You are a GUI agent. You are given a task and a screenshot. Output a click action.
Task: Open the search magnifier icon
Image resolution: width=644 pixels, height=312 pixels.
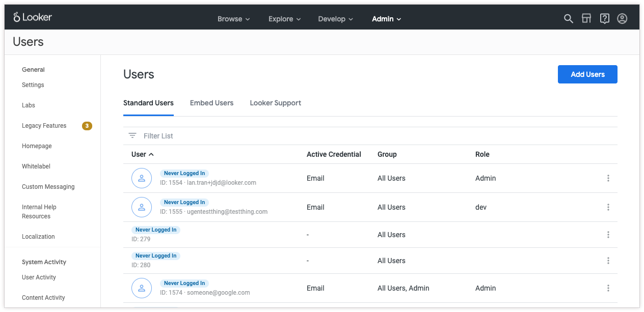click(569, 19)
